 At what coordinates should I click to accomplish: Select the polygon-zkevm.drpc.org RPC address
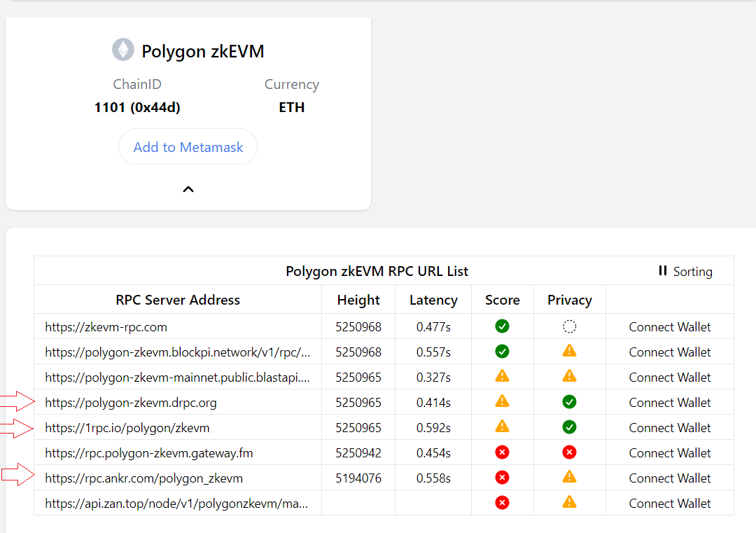[131, 403]
